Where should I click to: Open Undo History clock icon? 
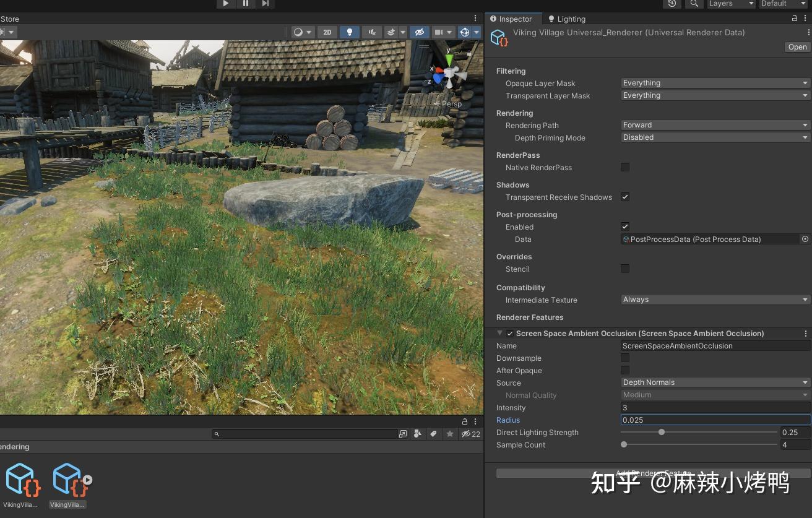coord(672,4)
